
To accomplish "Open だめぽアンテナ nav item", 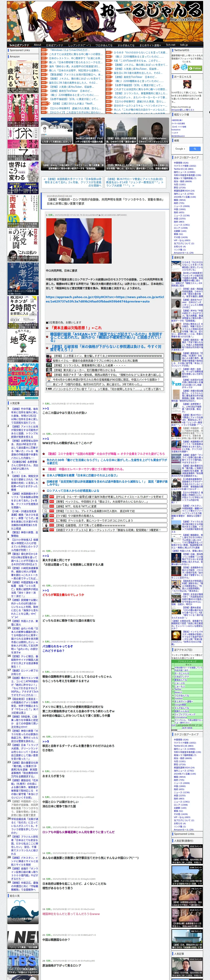I will point(54,45).
